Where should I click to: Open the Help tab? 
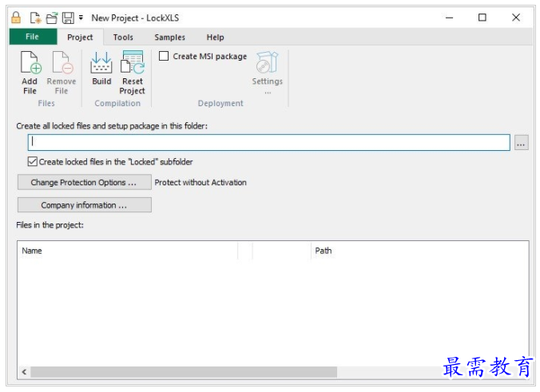(x=215, y=38)
